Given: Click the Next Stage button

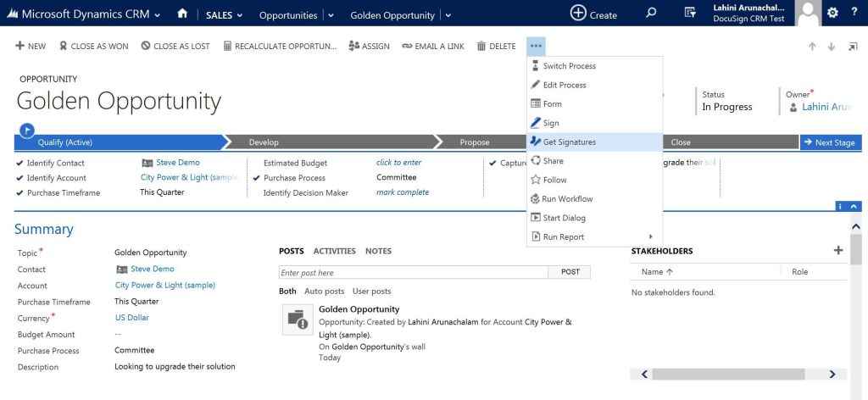Looking at the screenshot, I should click(x=831, y=142).
